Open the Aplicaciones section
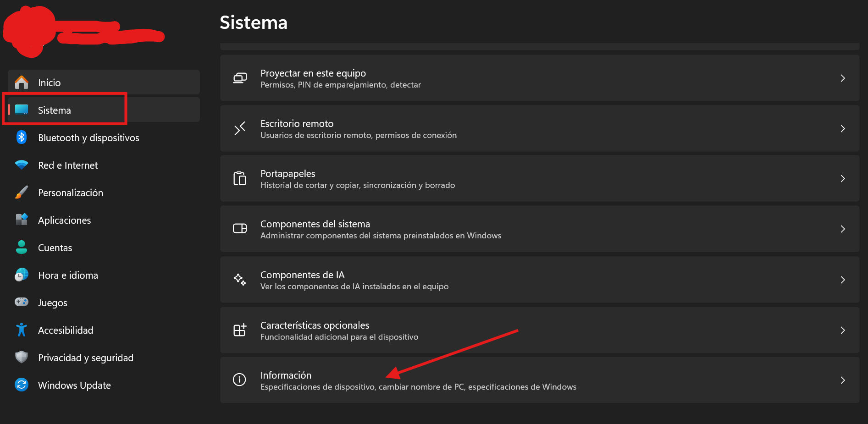 (64, 220)
